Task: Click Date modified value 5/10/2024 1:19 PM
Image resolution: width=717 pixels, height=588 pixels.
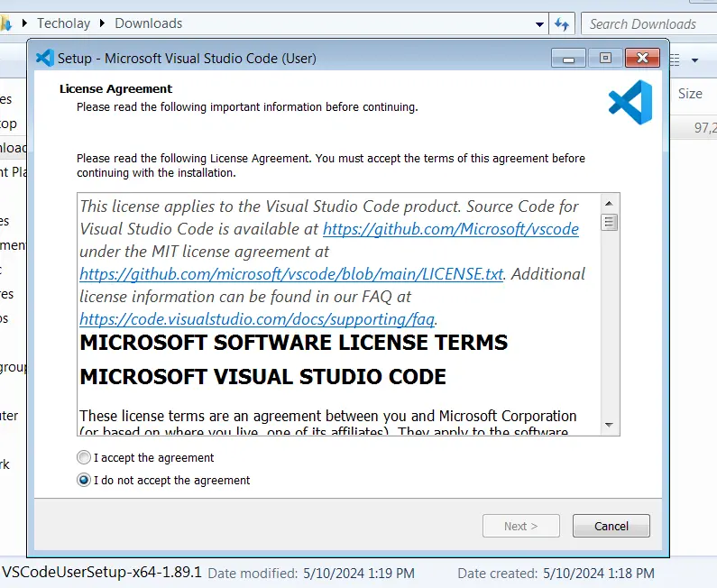Action: [x=359, y=574]
